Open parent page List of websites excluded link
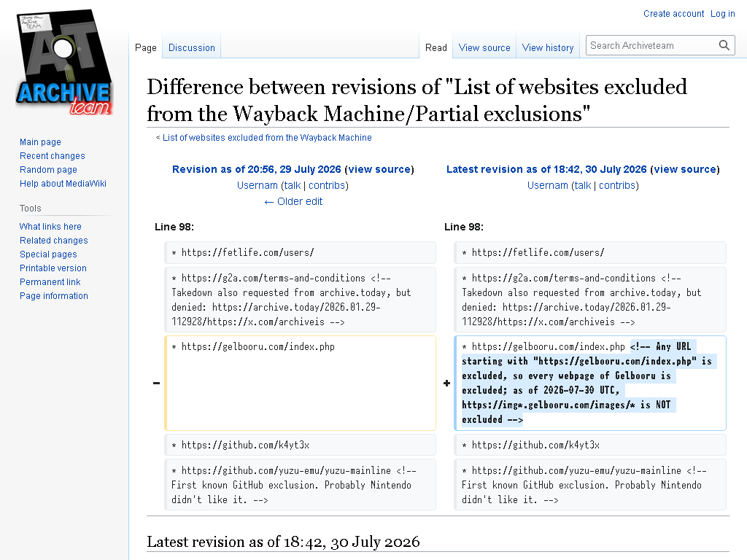The width and height of the screenshot is (747, 560). 267,138
